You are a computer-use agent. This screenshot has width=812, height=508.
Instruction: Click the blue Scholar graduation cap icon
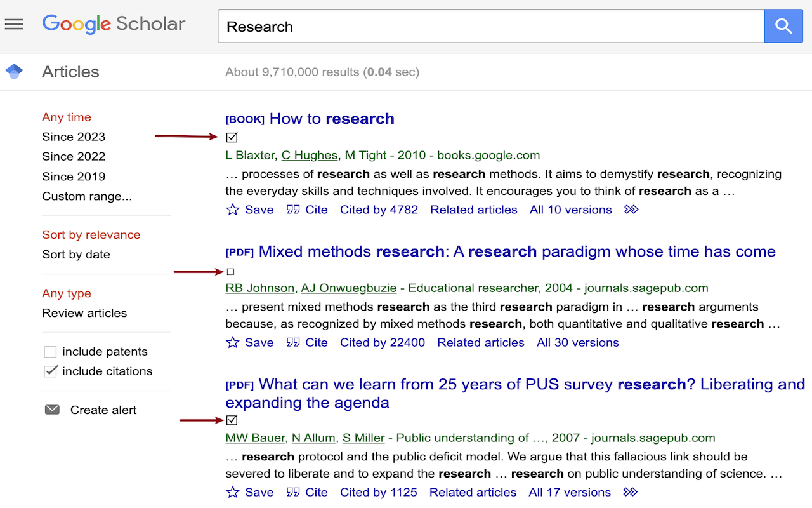click(x=14, y=72)
